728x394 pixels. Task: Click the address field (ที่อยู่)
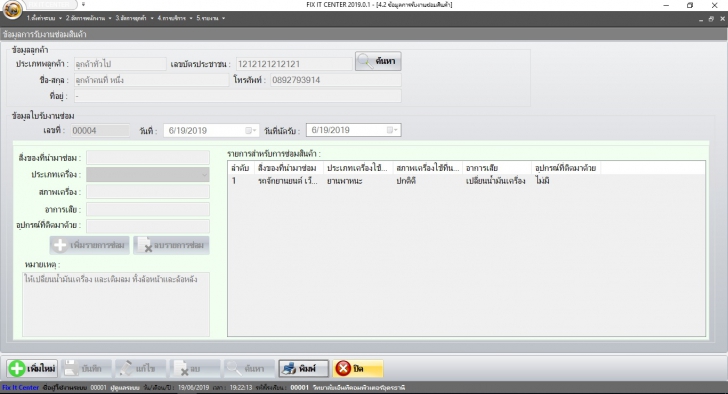point(237,96)
